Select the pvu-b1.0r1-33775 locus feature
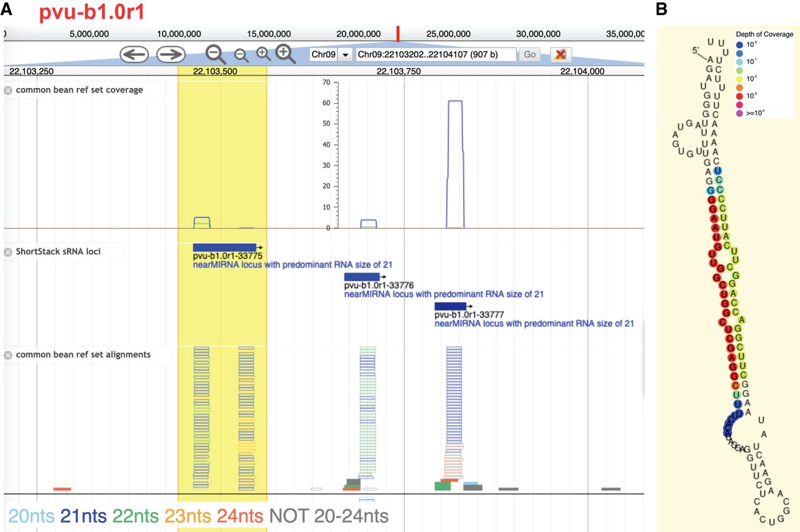Screen dimensions: 800x532 pos(225,248)
